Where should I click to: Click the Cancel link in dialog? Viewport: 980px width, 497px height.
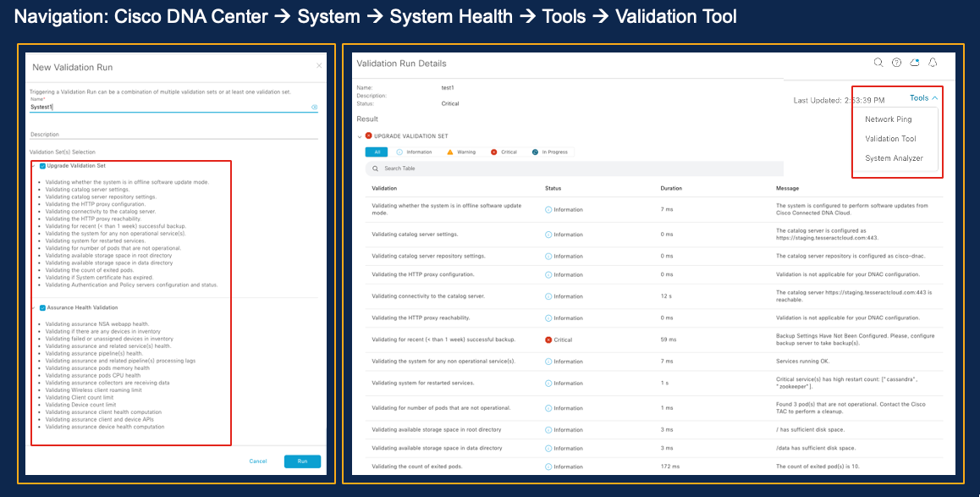pyautogui.click(x=258, y=461)
